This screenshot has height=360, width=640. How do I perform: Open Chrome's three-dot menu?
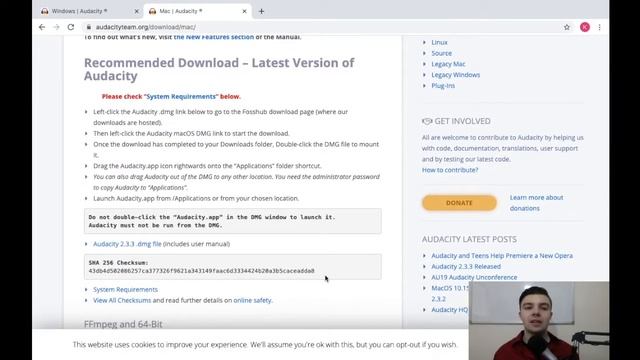point(599,27)
